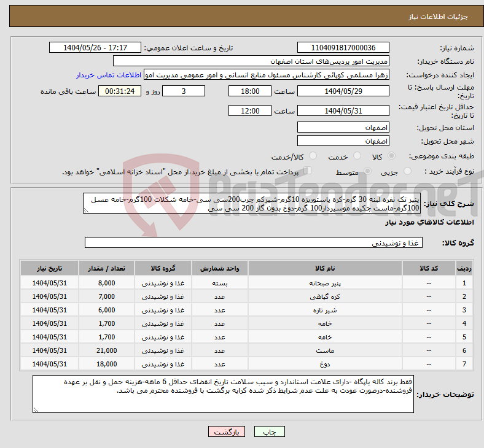Click the بسته unit in row 1
This screenshot has height=448, width=484.
[x=219, y=283]
